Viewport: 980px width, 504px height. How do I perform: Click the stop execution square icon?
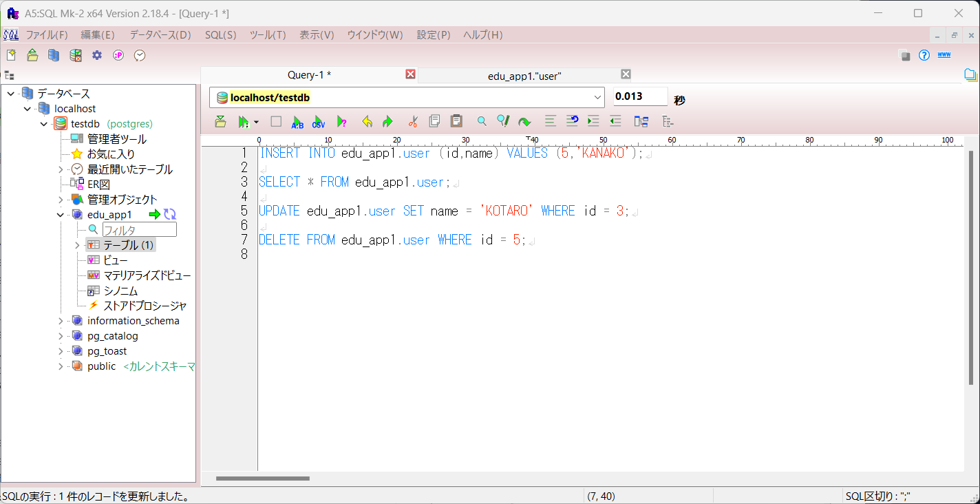pyautogui.click(x=276, y=121)
